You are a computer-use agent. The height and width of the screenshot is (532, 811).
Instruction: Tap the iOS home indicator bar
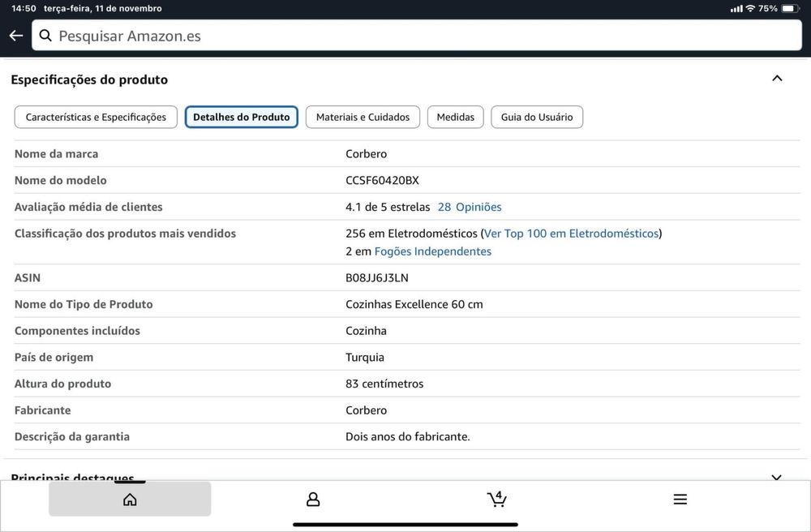(x=405, y=524)
